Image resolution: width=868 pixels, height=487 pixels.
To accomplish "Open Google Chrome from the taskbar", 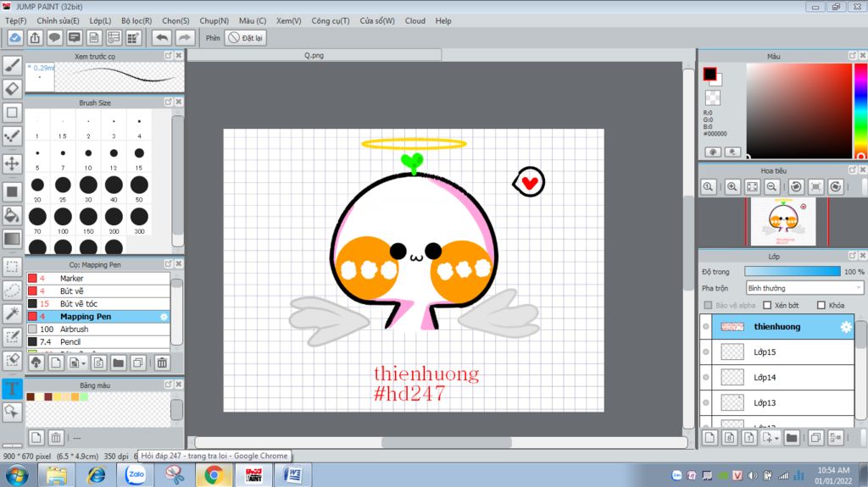I will (x=214, y=475).
